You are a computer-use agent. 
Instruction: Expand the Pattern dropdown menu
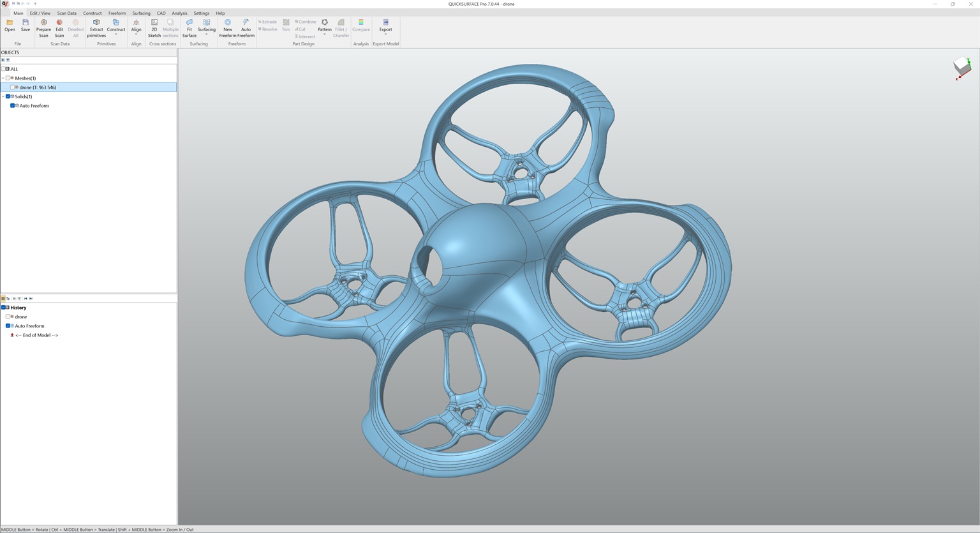coord(325,34)
